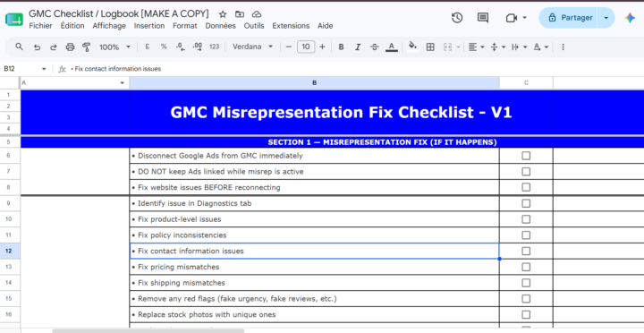Open Verdana font family dropdown
This screenshot has height=333, width=644.
[x=252, y=47]
